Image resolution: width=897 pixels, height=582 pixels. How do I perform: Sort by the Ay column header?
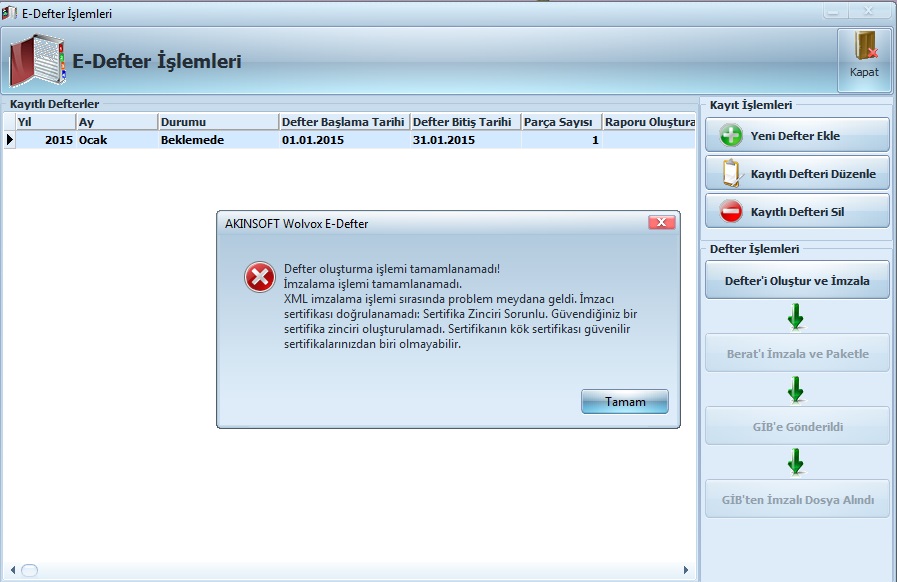(x=117, y=122)
